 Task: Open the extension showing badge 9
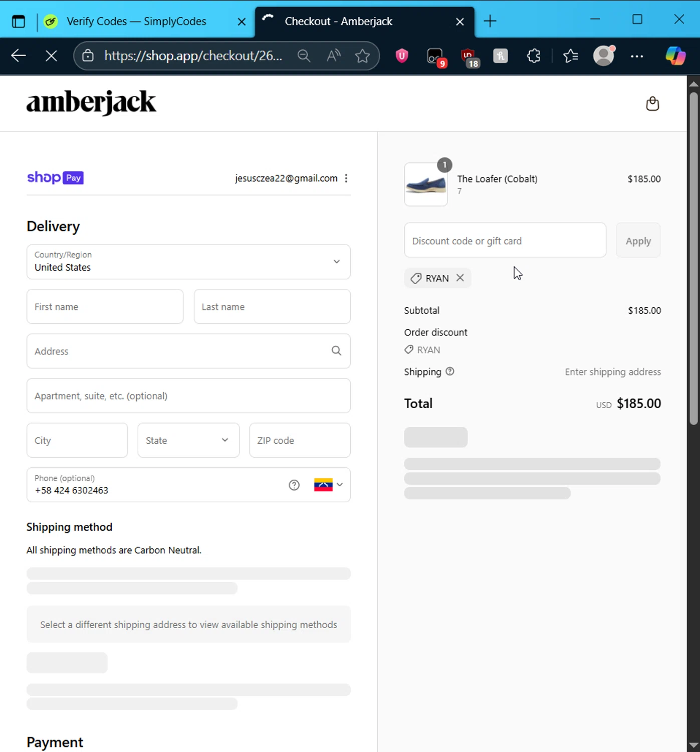pyautogui.click(x=435, y=56)
